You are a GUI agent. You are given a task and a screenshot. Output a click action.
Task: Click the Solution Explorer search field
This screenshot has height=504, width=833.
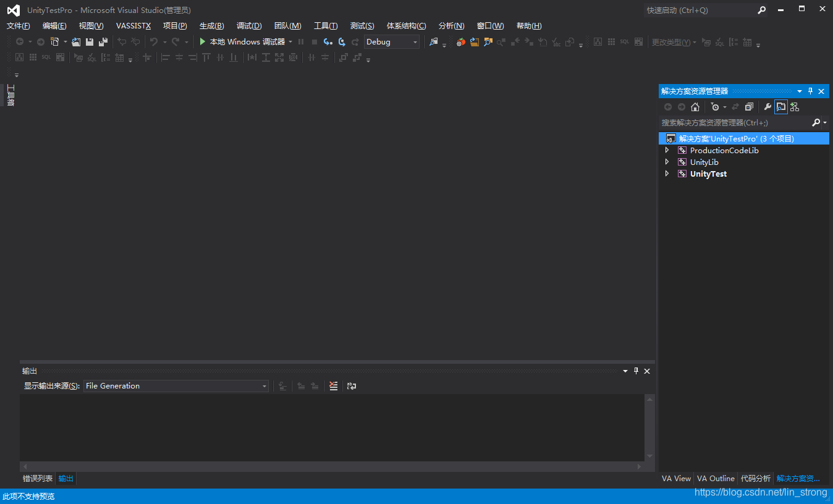(734, 123)
